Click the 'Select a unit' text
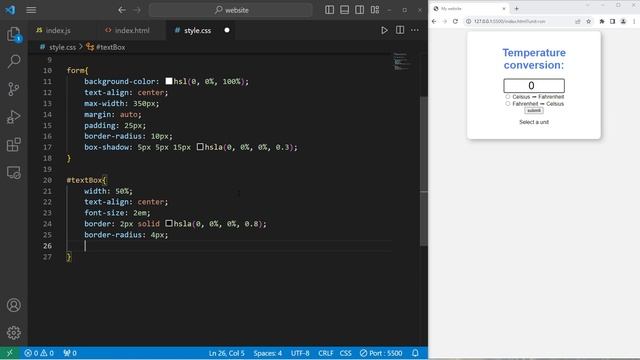This screenshot has width=640, height=360. [534, 122]
